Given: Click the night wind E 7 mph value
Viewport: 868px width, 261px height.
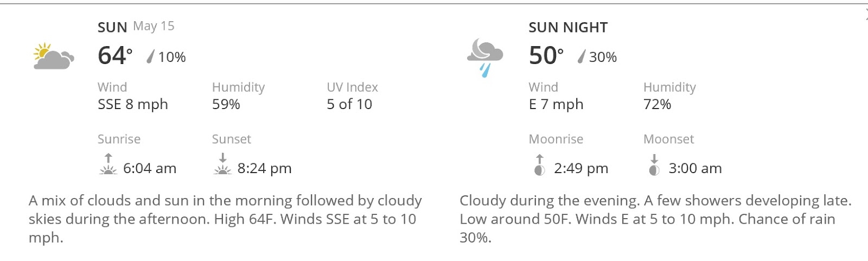Looking at the screenshot, I should [556, 104].
